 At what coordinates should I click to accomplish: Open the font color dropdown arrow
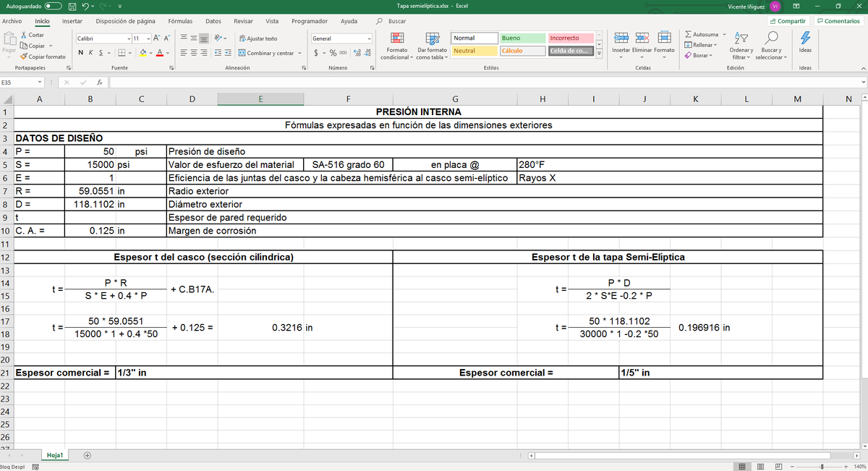168,53
